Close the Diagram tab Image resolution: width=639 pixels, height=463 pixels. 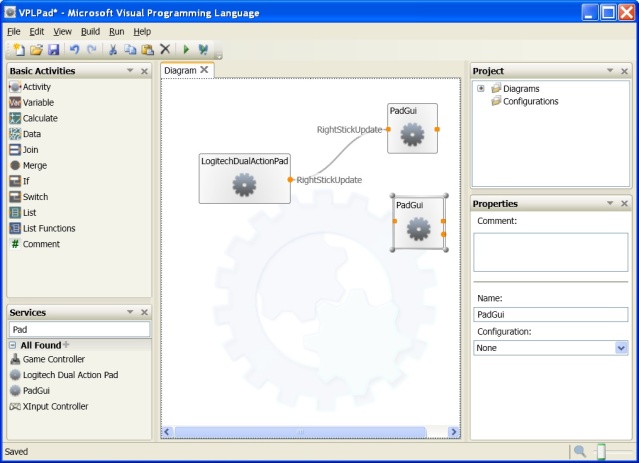point(204,70)
